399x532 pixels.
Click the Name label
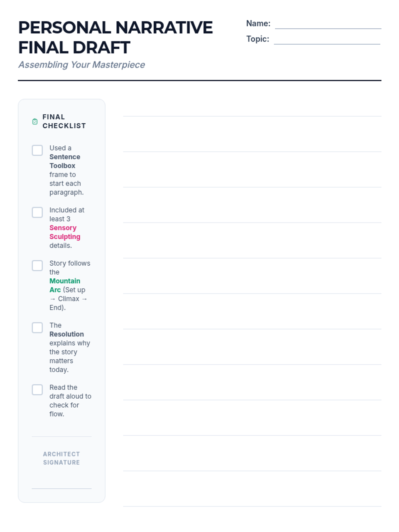click(258, 24)
